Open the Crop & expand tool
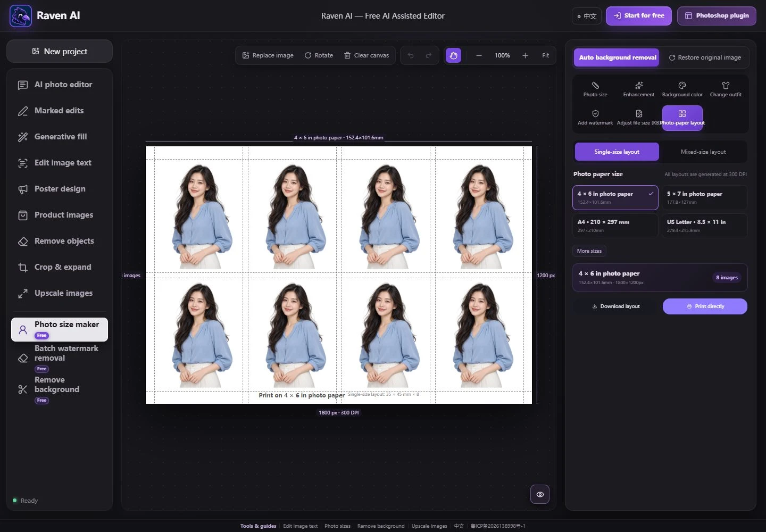 [x=60, y=267]
